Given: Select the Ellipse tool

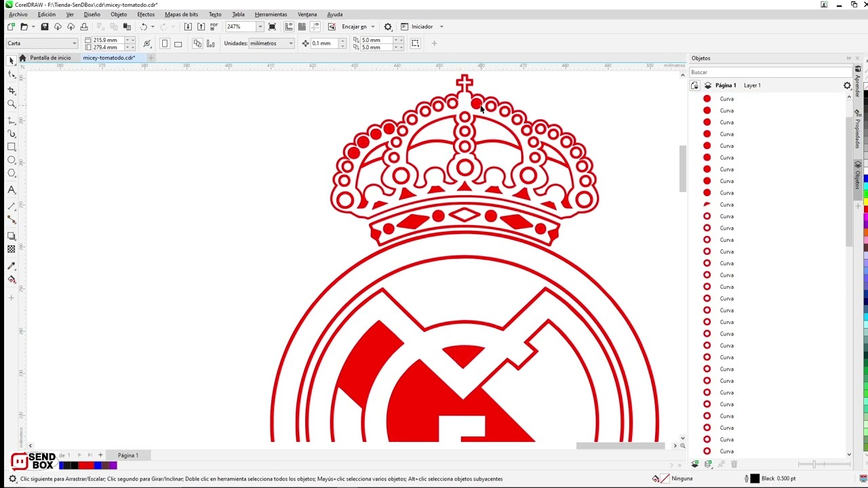Looking at the screenshot, I should tap(12, 160).
